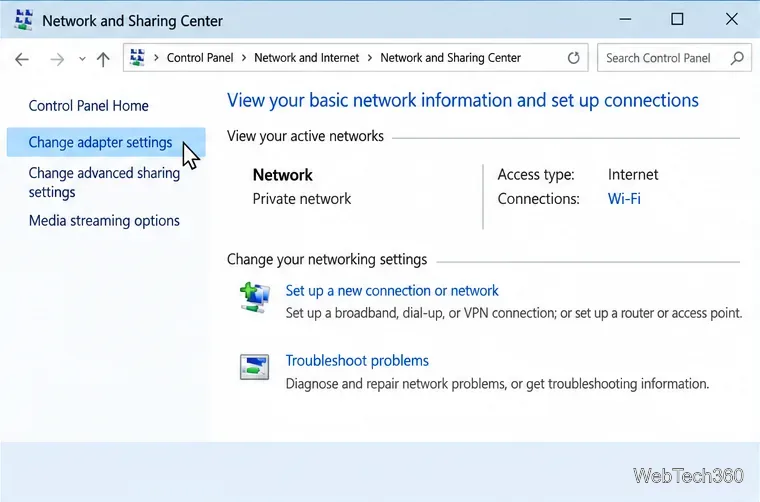This screenshot has width=760, height=502.
Task: Open Control Panel Home
Action: [x=88, y=106]
